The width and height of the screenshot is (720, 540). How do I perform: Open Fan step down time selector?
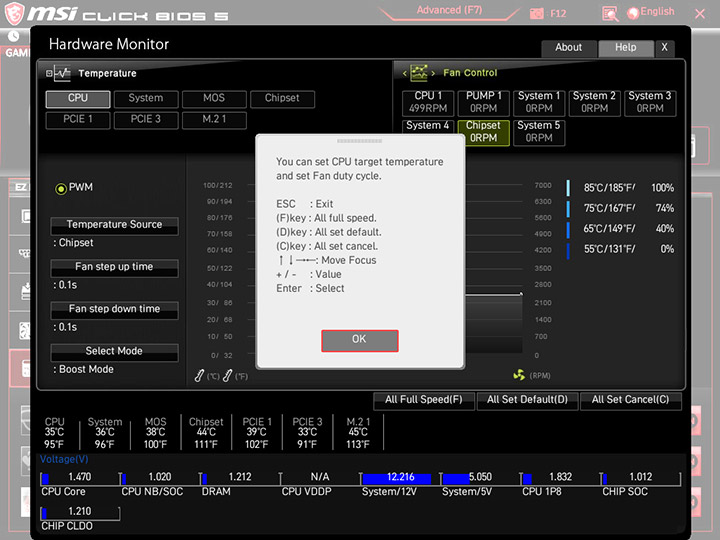click(x=114, y=310)
